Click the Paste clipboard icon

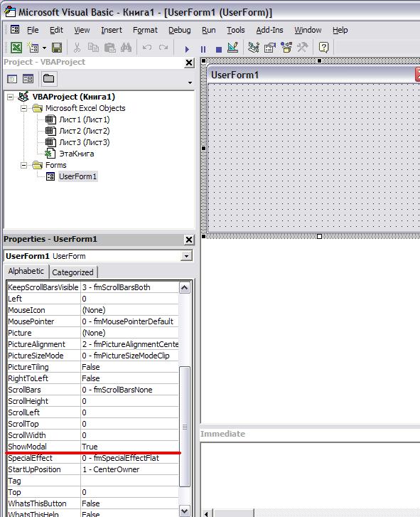pyautogui.click(x=109, y=48)
